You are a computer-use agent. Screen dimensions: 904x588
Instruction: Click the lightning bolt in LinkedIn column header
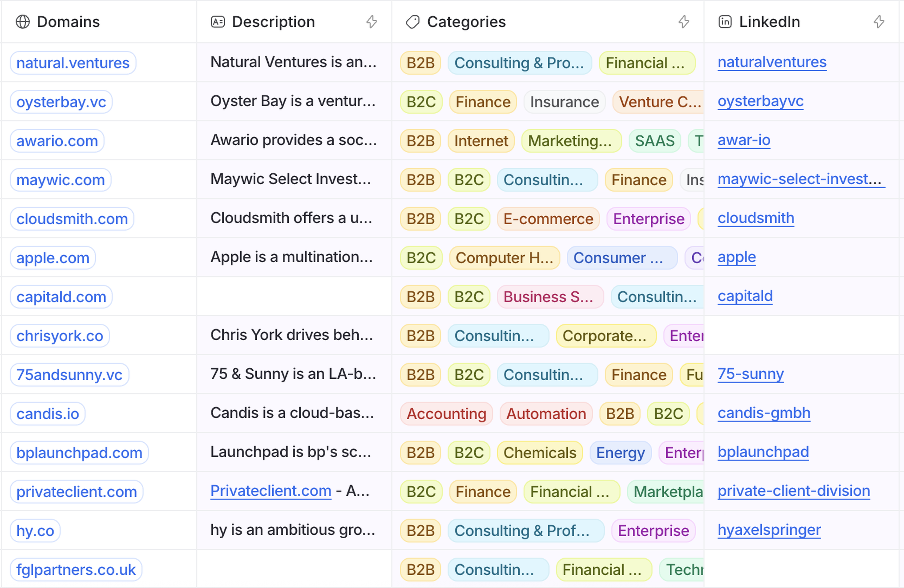coord(879,22)
